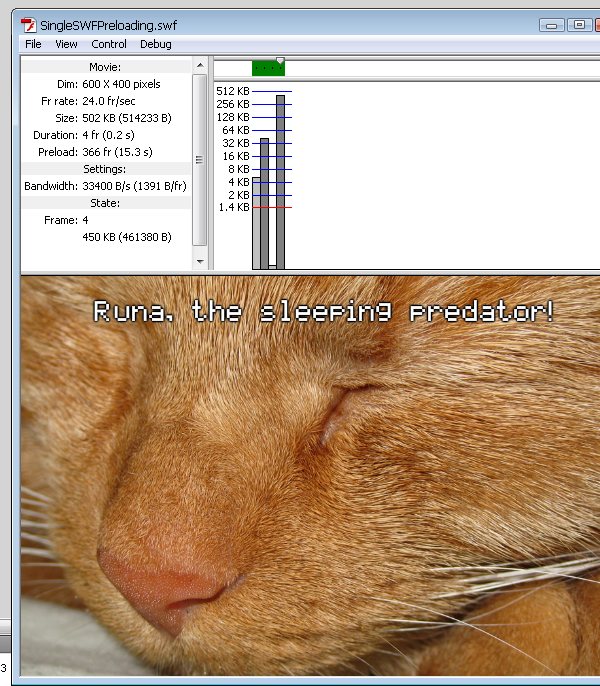Image resolution: width=600 pixels, height=686 pixels.
Task: Click 'Runa, the sleeping predator!' caption text
Action: point(323,311)
